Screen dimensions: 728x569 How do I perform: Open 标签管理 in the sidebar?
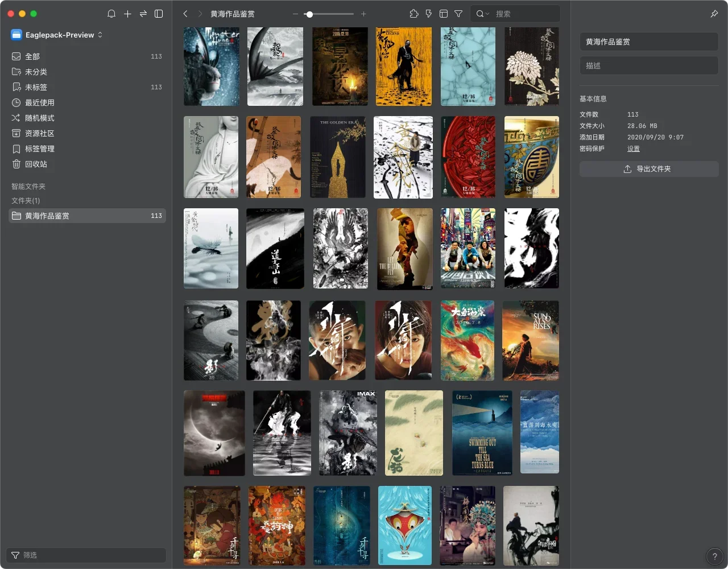pyautogui.click(x=88, y=149)
